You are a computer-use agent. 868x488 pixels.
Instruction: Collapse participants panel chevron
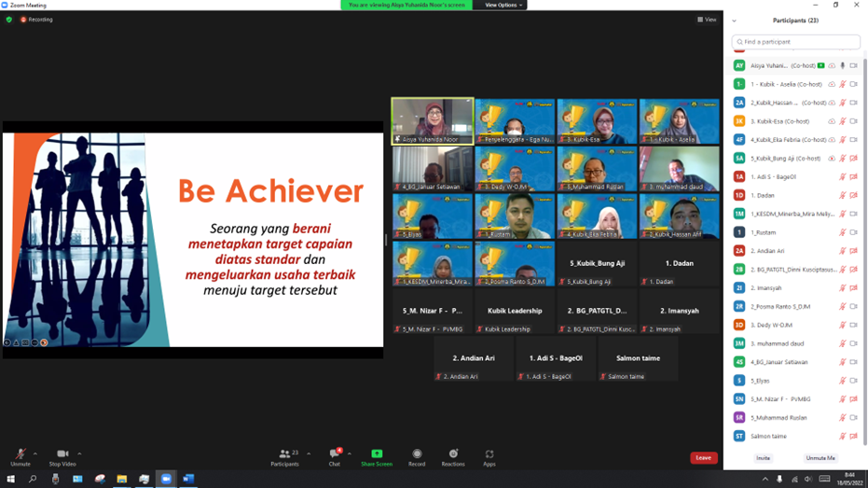pyautogui.click(x=734, y=21)
